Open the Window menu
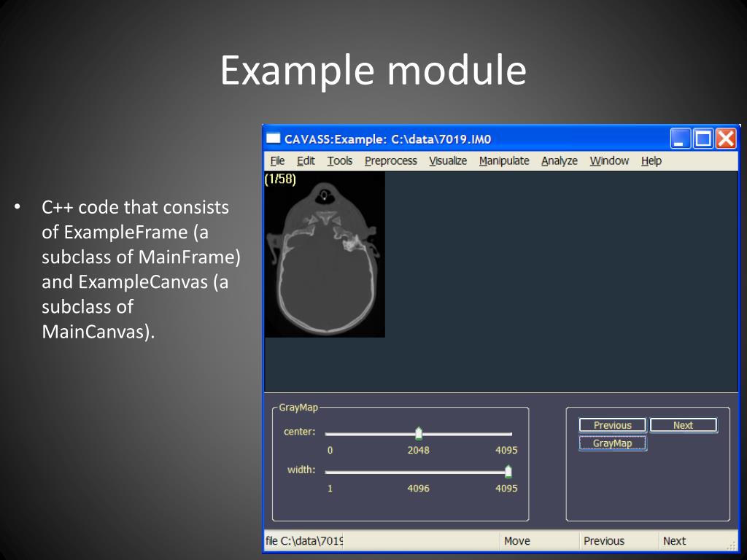 point(609,161)
